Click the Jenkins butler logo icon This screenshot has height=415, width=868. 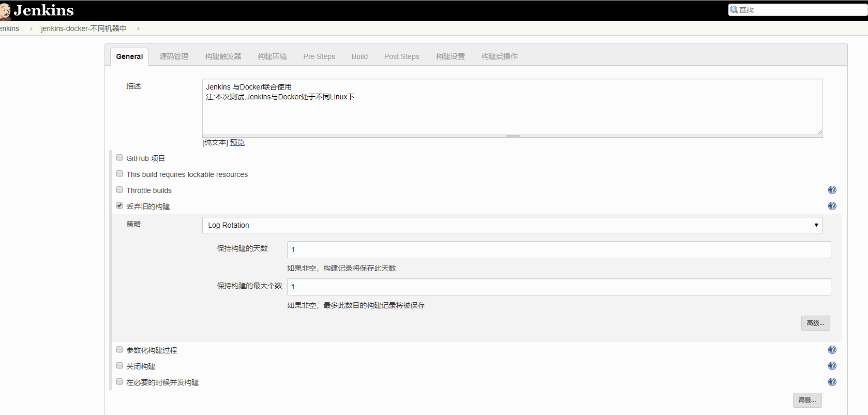click(5, 11)
